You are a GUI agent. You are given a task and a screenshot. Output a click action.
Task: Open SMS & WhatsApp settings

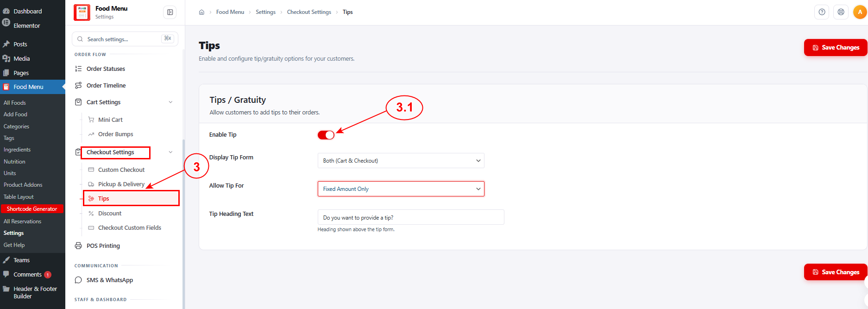[x=109, y=280]
